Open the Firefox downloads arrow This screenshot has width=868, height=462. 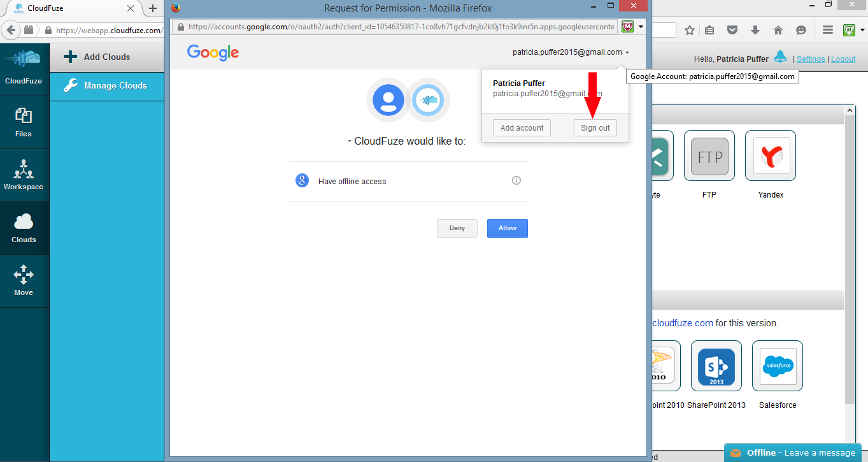tap(755, 30)
